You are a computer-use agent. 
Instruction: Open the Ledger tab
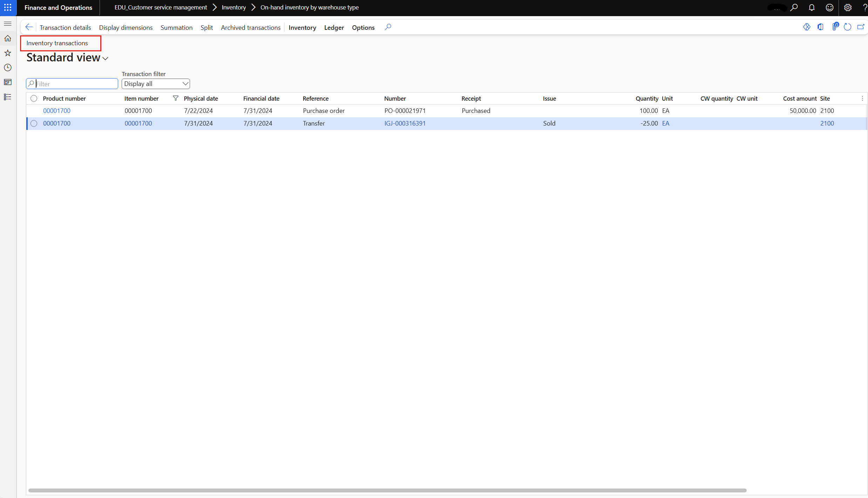334,27
